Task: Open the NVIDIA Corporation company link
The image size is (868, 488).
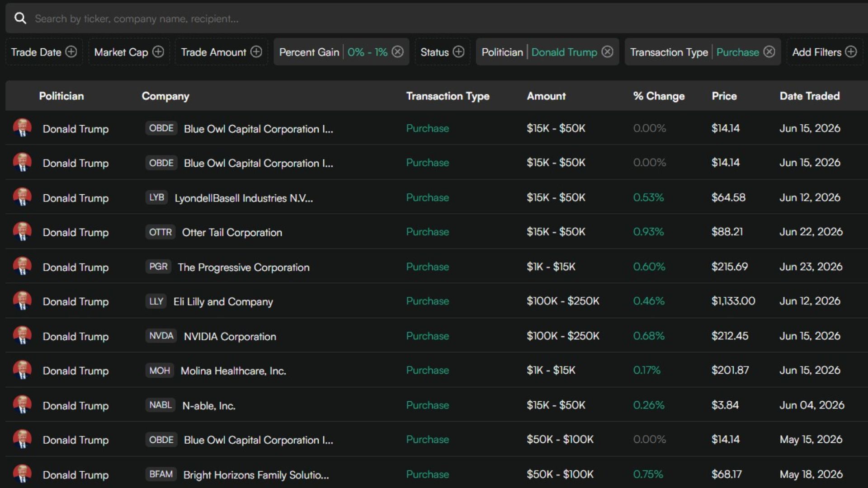Action: [230, 336]
